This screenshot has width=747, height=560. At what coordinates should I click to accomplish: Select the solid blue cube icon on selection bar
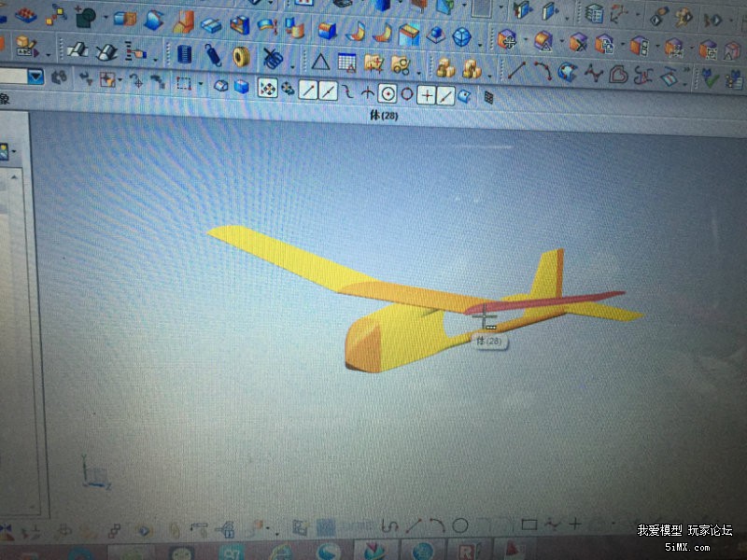tap(242, 87)
